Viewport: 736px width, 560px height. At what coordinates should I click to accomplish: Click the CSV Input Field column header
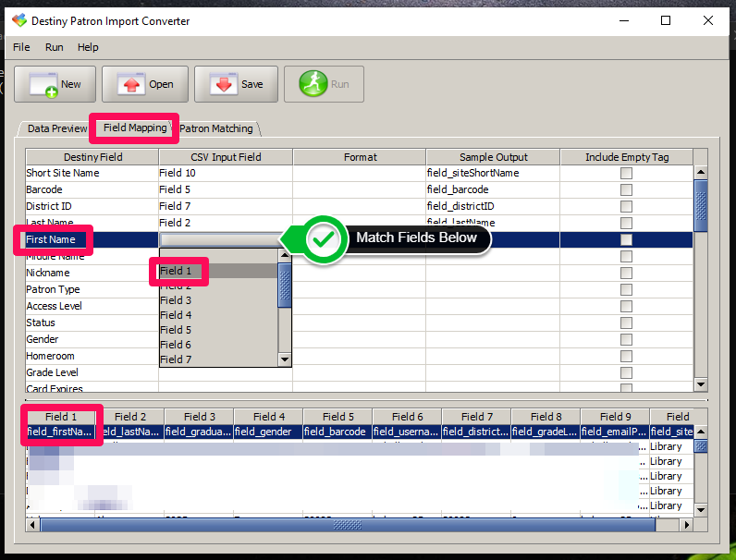tap(226, 157)
